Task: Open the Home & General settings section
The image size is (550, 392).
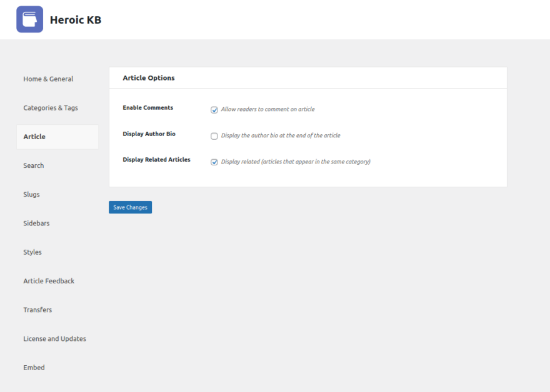Action: [48, 79]
